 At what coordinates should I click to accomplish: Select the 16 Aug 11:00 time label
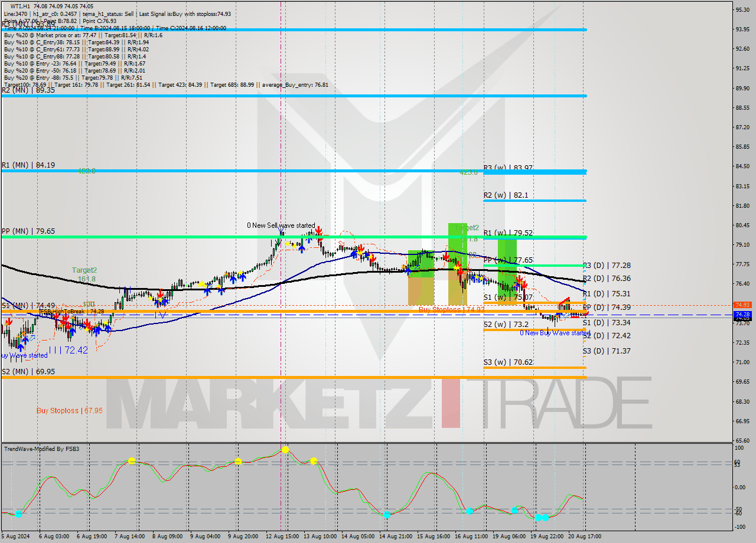471,537
